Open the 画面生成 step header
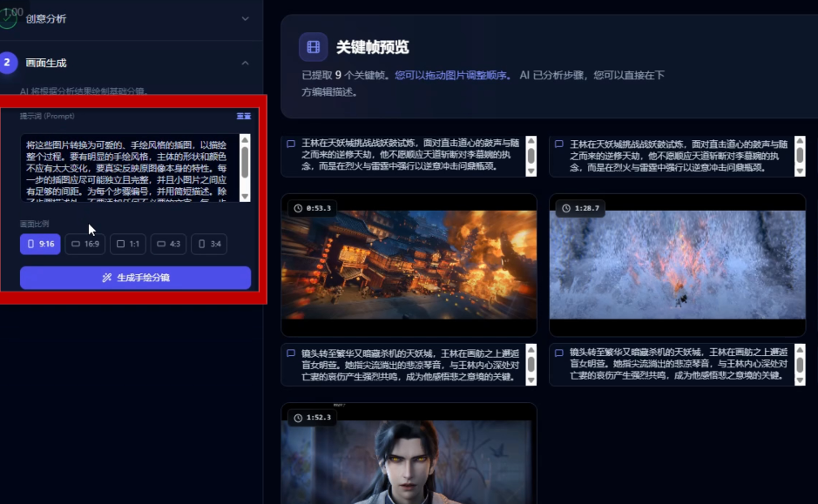 pyautogui.click(x=46, y=63)
